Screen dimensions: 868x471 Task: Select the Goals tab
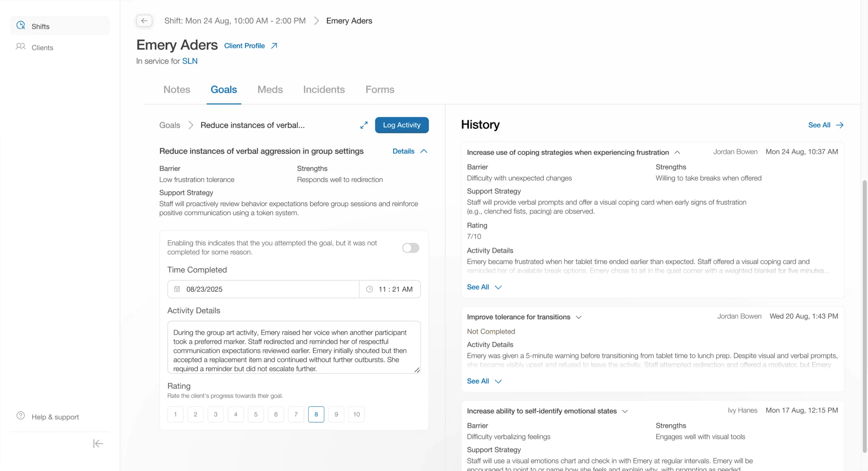tap(224, 90)
